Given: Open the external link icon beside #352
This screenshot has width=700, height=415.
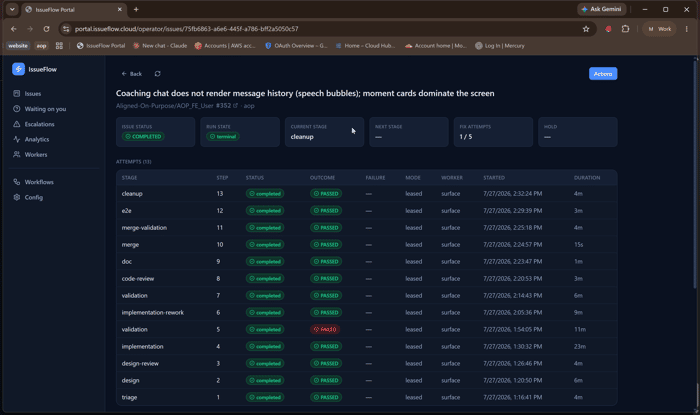Looking at the screenshot, I should pyautogui.click(x=235, y=106).
